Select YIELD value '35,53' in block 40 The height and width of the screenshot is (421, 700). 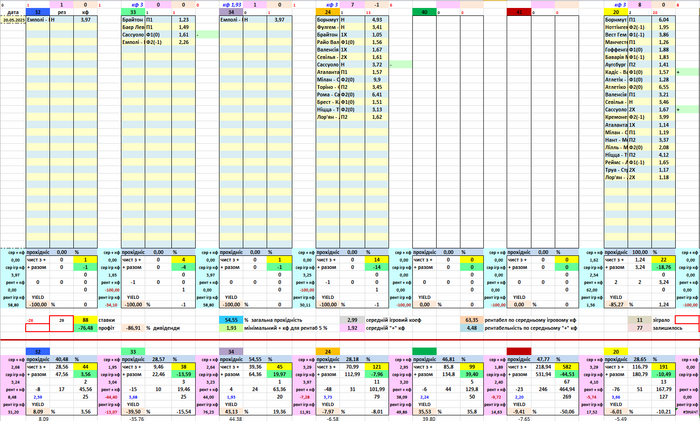click(x=425, y=411)
